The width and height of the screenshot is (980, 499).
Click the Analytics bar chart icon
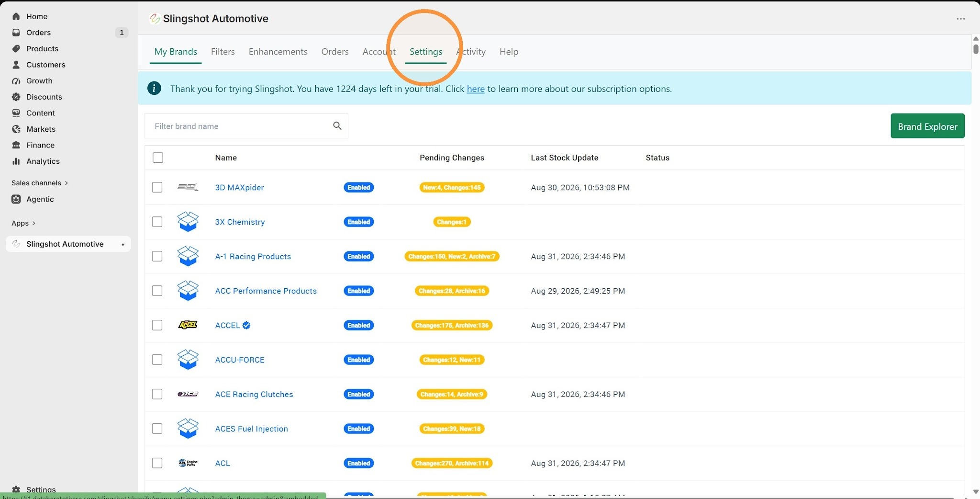(16, 161)
